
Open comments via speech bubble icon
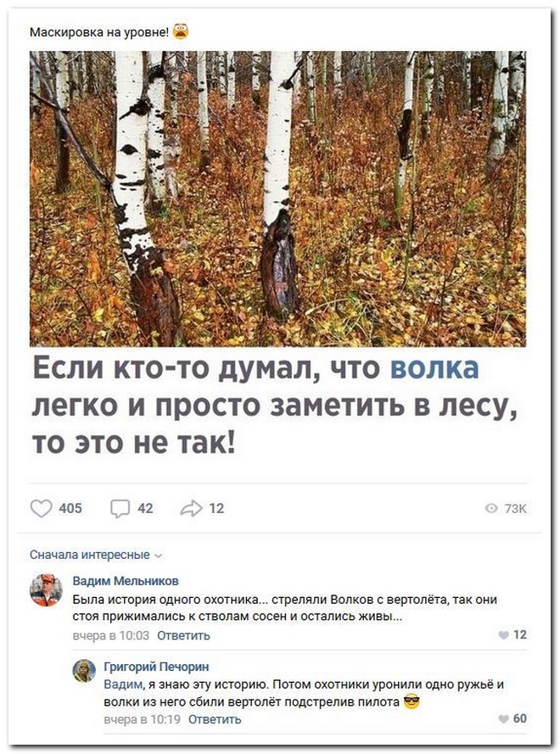point(120,508)
